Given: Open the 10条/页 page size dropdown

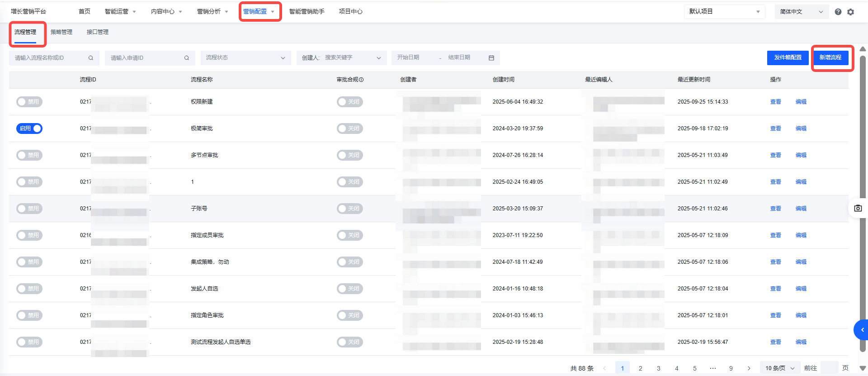Looking at the screenshot, I should pyautogui.click(x=779, y=368).
